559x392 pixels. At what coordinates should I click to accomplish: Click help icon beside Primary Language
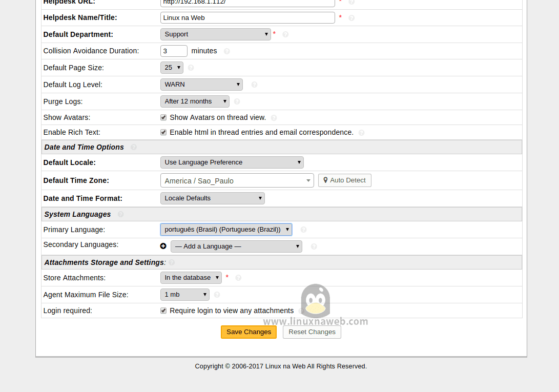coord(303,230)
